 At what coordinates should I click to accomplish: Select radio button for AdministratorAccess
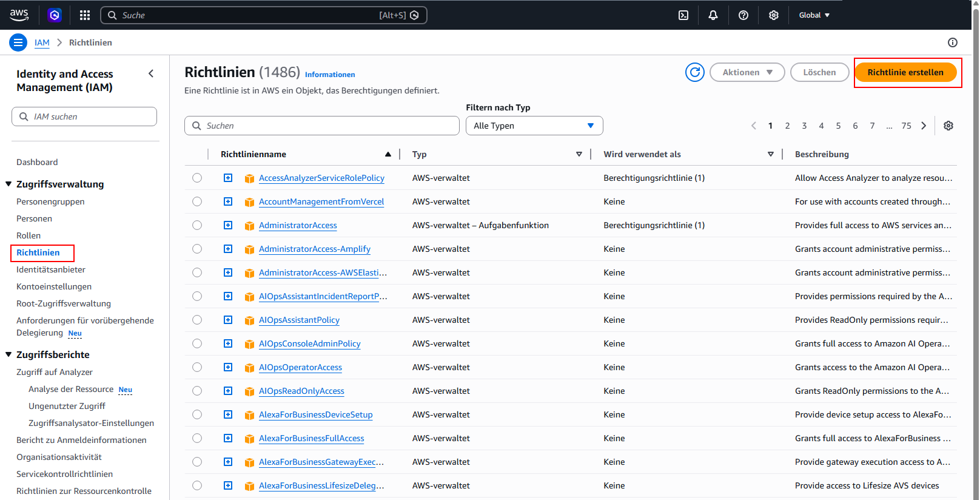tap(197, 225)
